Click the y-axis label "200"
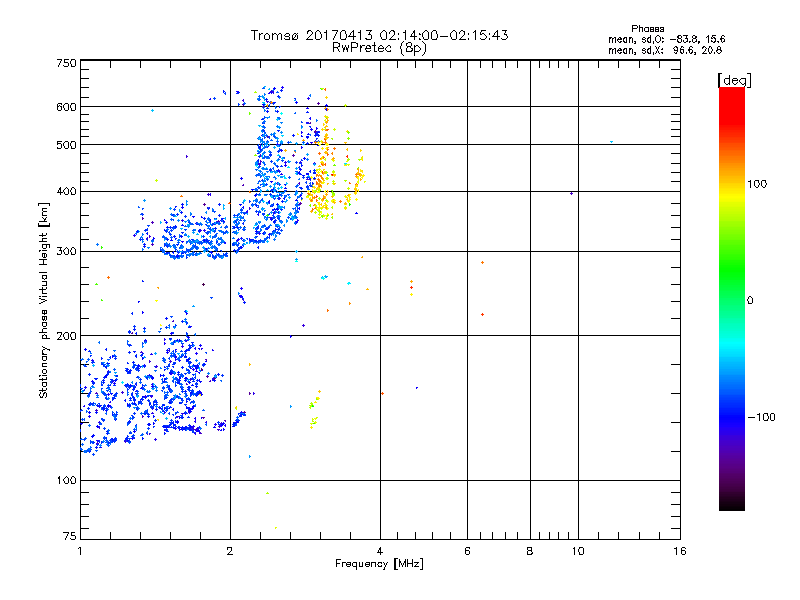Screen dimensions: 800x600 (x=66, y=336)
